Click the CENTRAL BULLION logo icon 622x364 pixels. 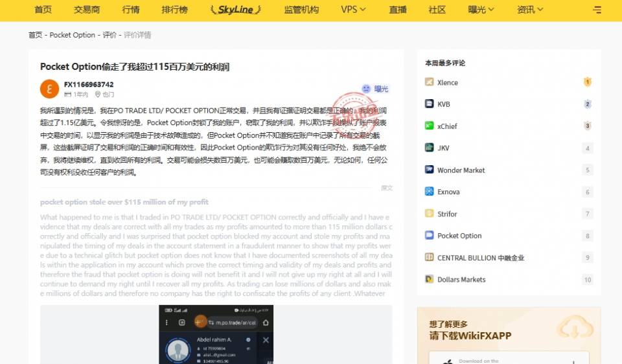click(429, 257)
